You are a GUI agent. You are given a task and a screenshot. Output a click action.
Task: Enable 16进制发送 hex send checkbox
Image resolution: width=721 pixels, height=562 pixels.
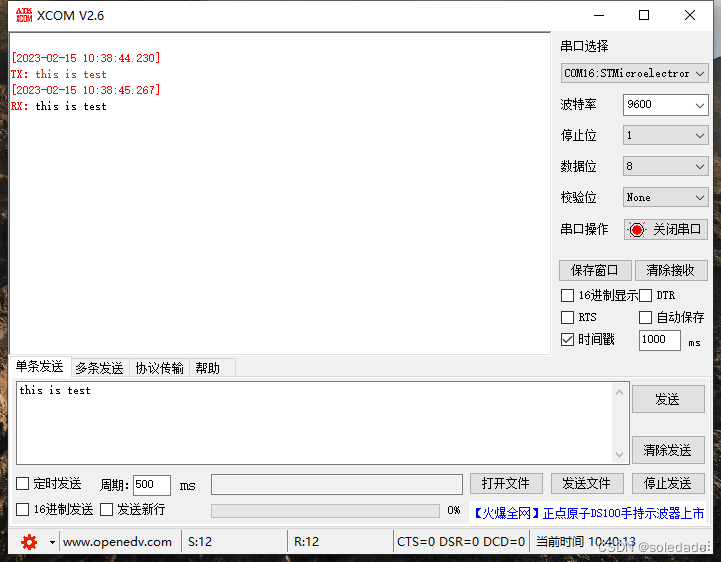coord(23,509)
